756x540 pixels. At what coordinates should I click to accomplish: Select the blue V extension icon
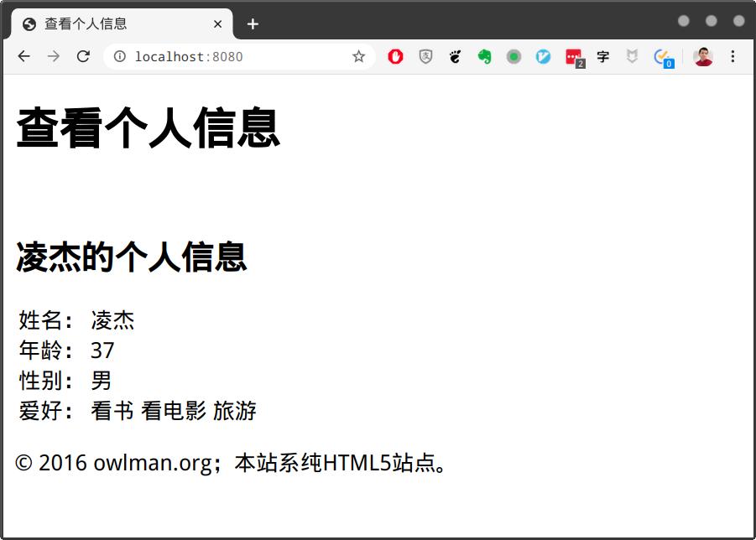544,56
